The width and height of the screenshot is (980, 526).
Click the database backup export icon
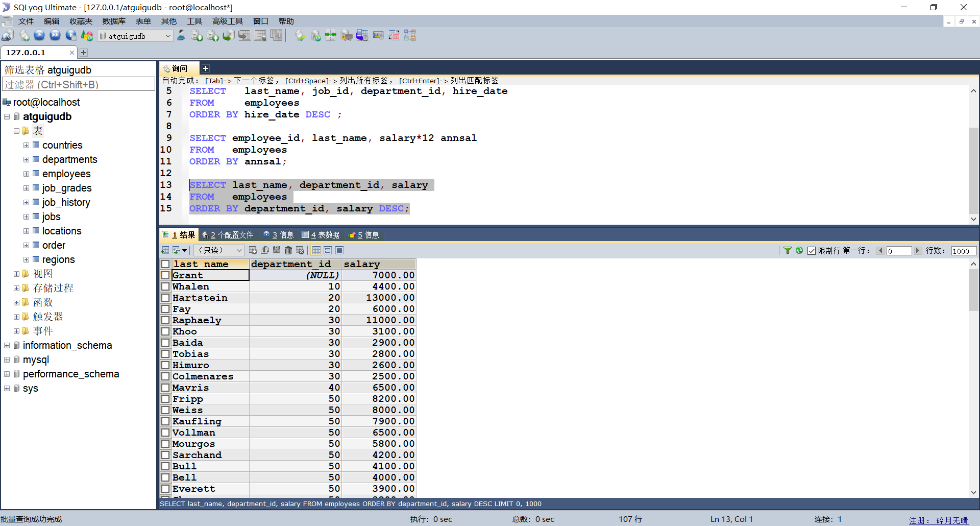point(213,36)
